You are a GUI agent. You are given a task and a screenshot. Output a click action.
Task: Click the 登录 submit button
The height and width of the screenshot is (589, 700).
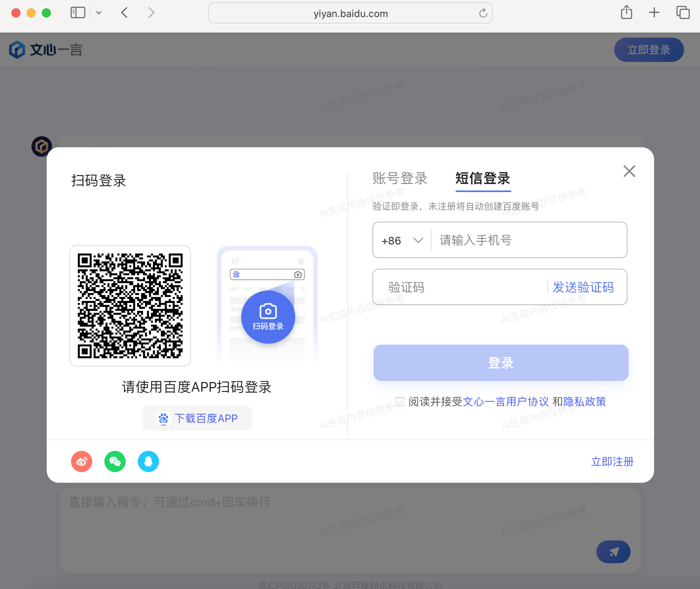pyautogui.click(x=501, y=363)
